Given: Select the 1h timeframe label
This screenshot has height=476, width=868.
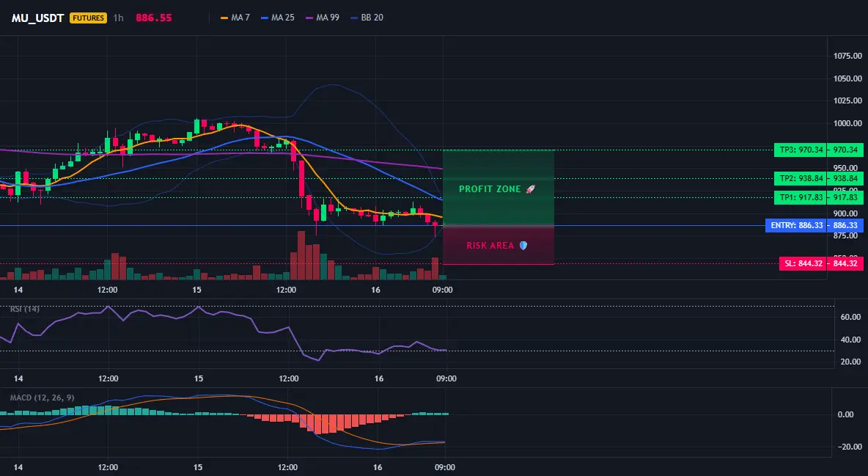Looking at the screenshot, I should coord(118,18).
